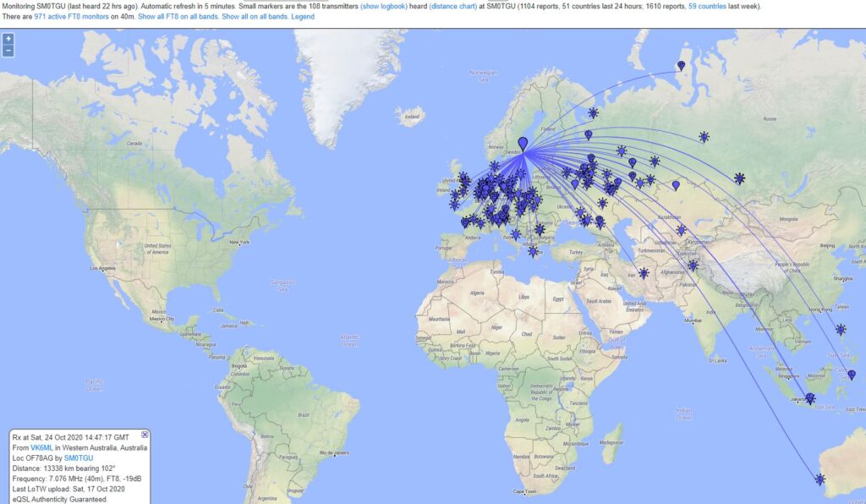Select the sun marker near the White Sea
The height and width of the screenshot is (504, 866).
593,113
